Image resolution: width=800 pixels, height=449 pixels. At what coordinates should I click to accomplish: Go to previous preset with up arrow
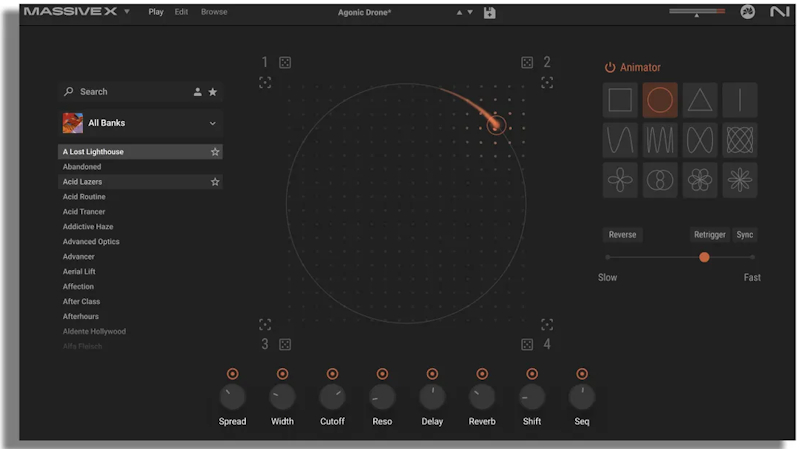(x=459, y=12)
